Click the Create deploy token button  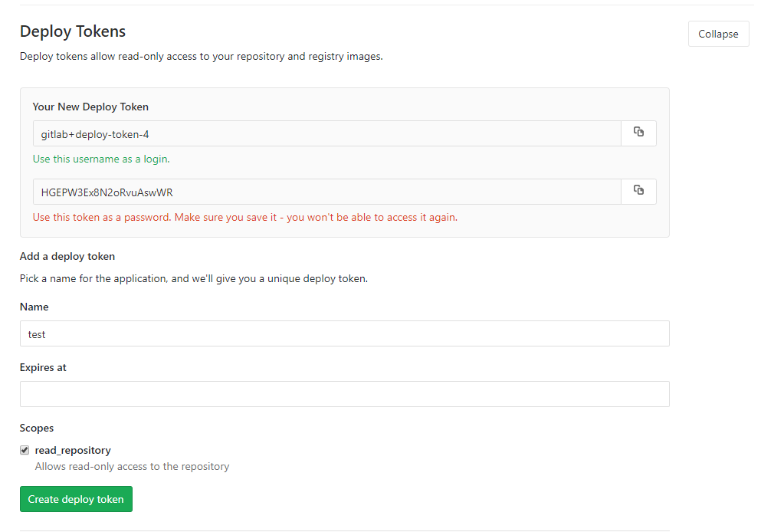[76, 499]
